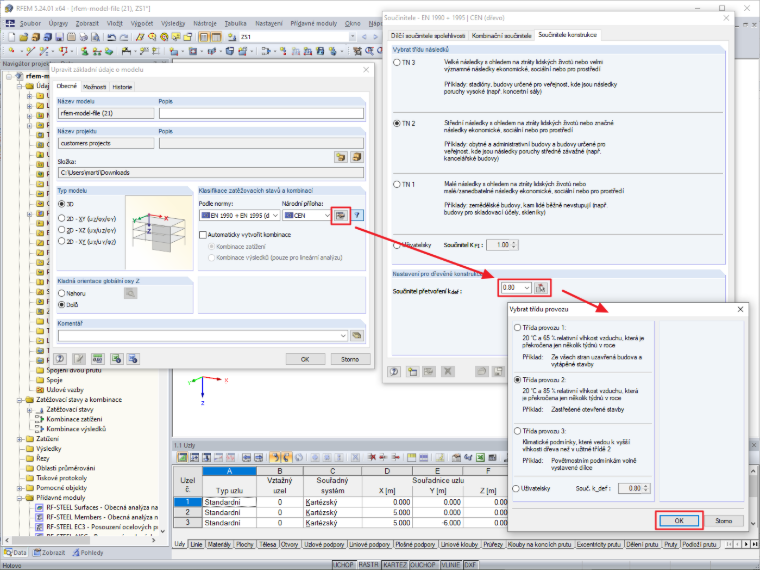Click the Redo arrow in main toolbar
The image size is (760, 570).
click(124, 37)
